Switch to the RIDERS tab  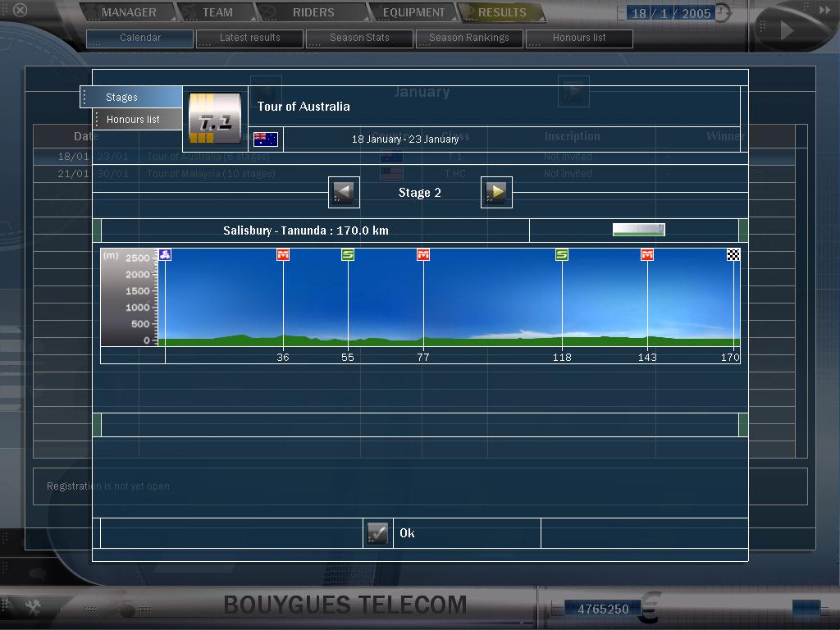click(x=313, y=12)
